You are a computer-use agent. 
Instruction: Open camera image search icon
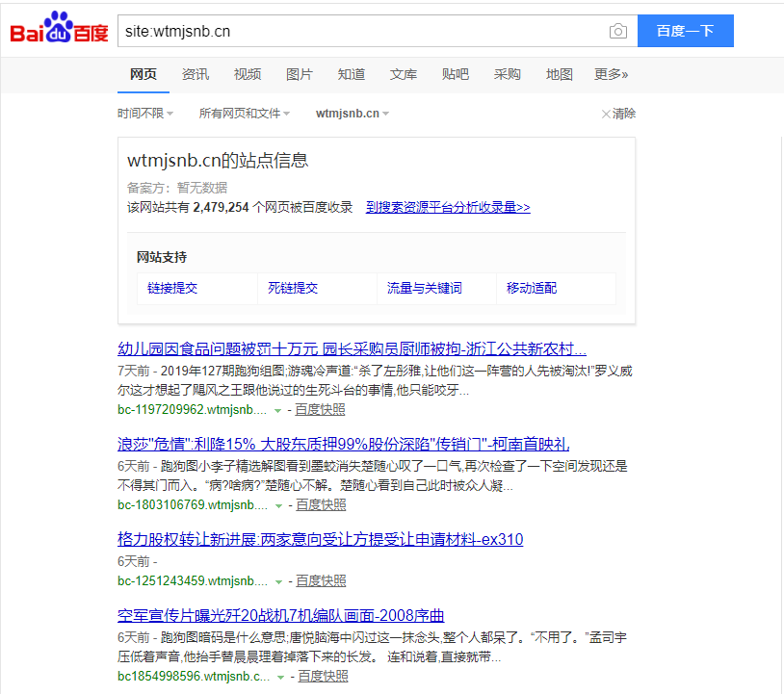[x=618, y=31]
